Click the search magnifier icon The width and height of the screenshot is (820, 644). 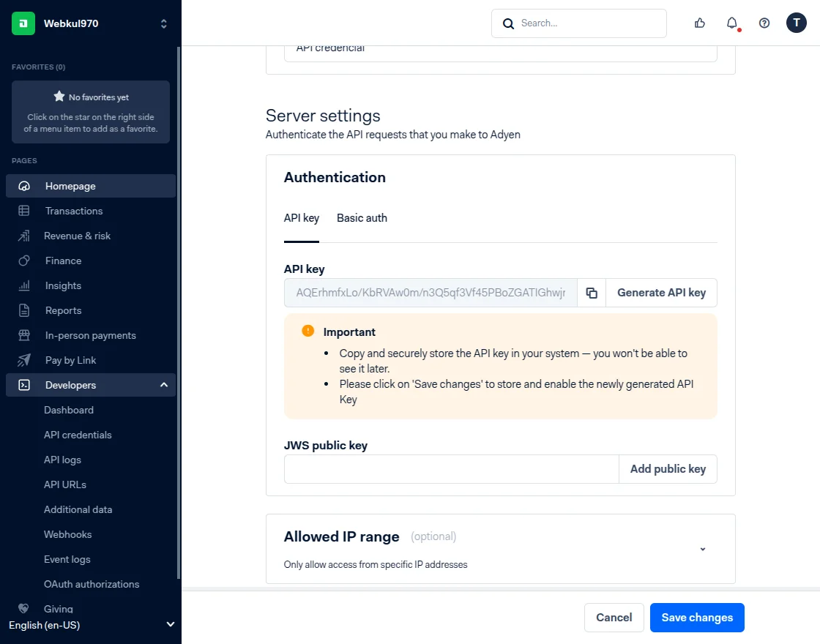click(508, 23)
